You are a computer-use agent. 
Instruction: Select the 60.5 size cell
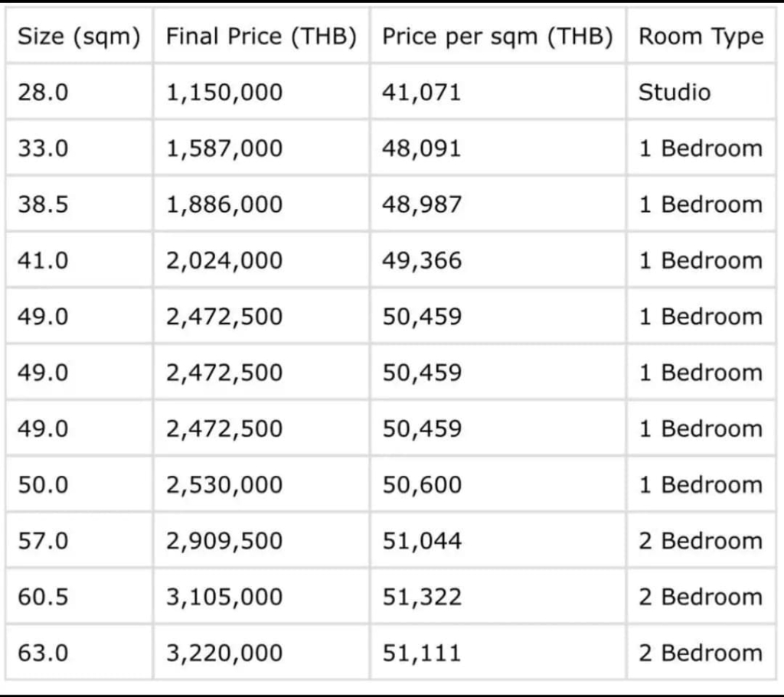[x=43, y=597]
